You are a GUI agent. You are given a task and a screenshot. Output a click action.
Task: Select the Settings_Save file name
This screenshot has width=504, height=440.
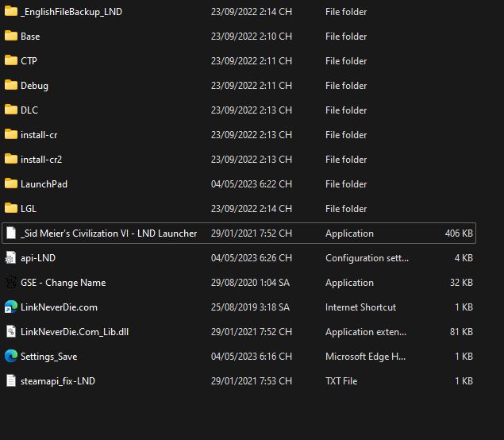(x=49, y=357)
